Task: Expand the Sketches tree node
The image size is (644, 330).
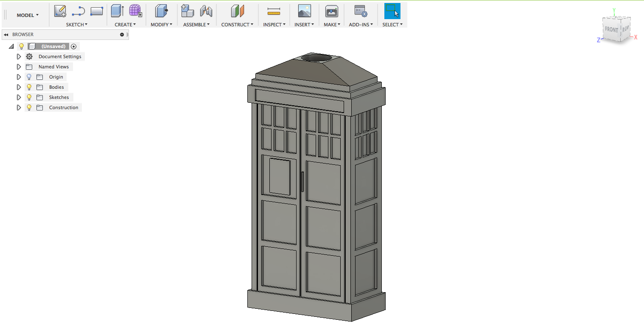Action: pos(19,97)
